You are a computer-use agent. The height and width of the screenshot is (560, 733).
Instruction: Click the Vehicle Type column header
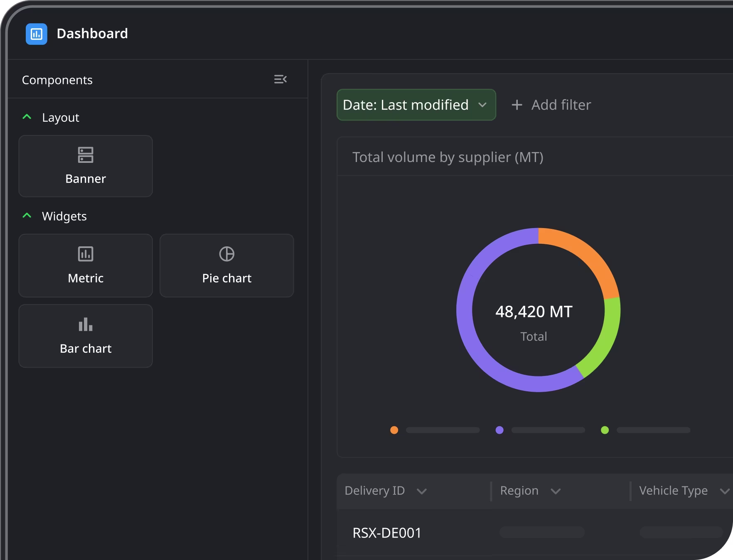[673, 491]
